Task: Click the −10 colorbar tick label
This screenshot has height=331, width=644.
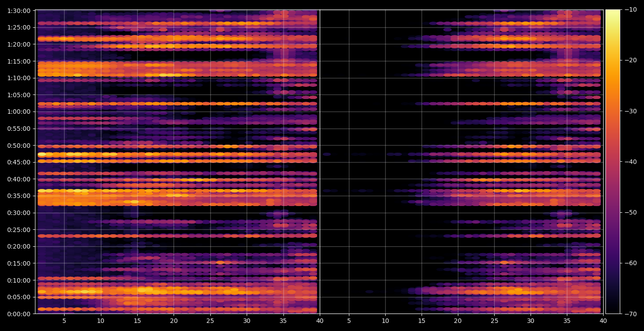Action: (x=631, y=10)
